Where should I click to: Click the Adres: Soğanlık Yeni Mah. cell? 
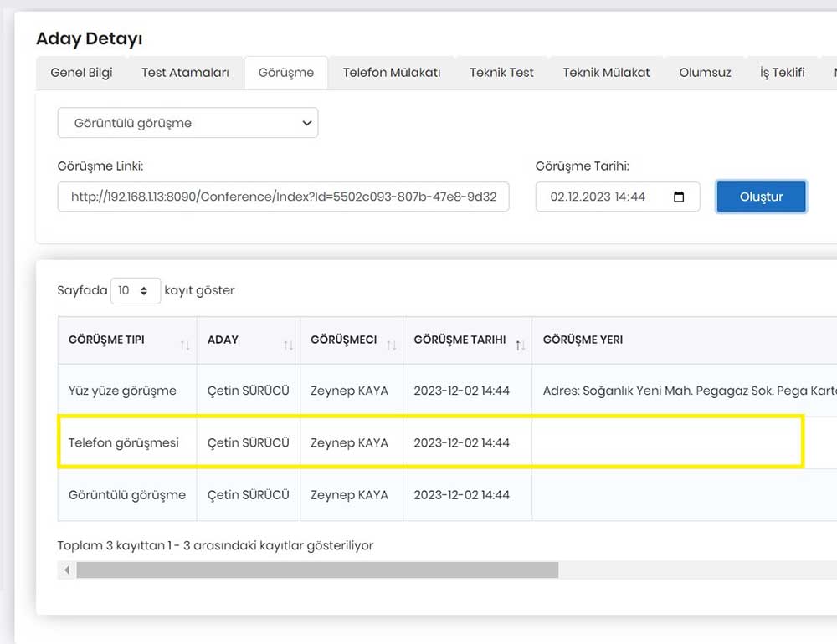(685, 391)
